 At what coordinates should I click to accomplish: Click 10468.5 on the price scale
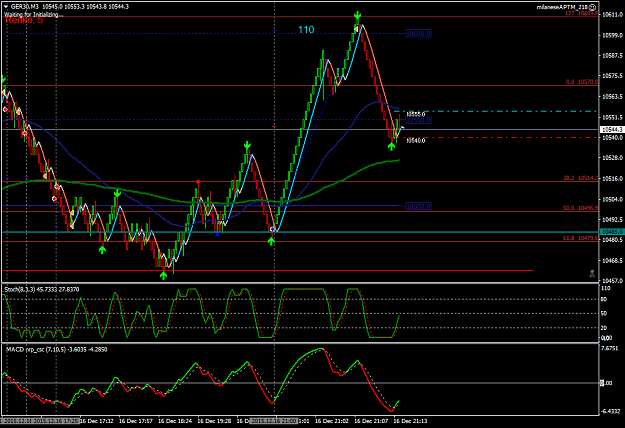tap(612, 261)
